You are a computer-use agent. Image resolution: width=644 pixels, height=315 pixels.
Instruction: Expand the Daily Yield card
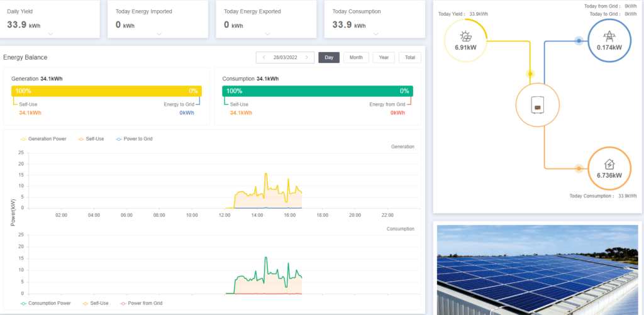[50, 34]
